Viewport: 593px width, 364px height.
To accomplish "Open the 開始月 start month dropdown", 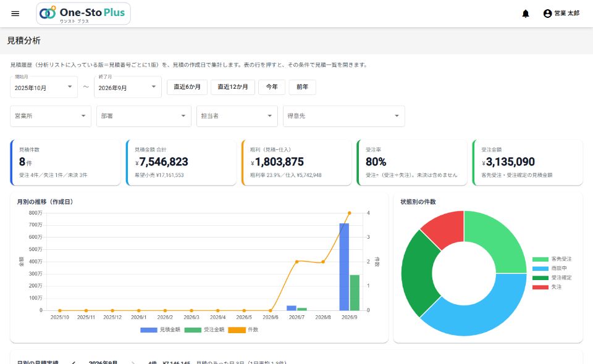I will (44, 87).
